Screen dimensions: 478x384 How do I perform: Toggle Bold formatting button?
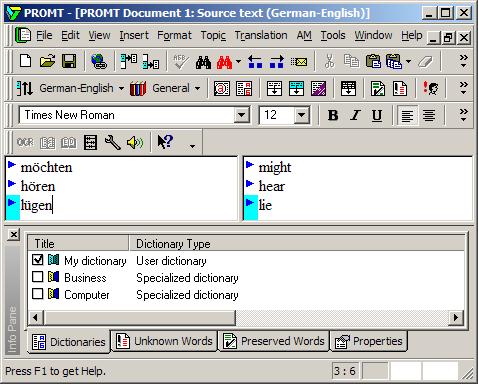(333, 115)
